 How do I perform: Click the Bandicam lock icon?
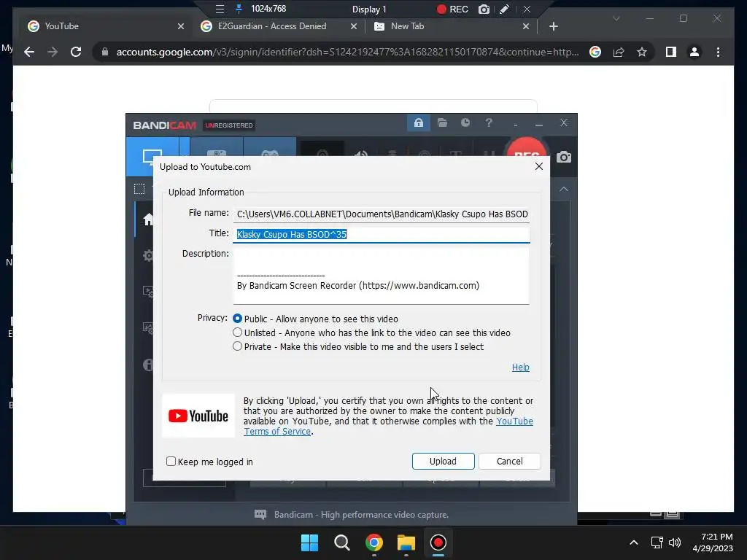coord(418,122)
